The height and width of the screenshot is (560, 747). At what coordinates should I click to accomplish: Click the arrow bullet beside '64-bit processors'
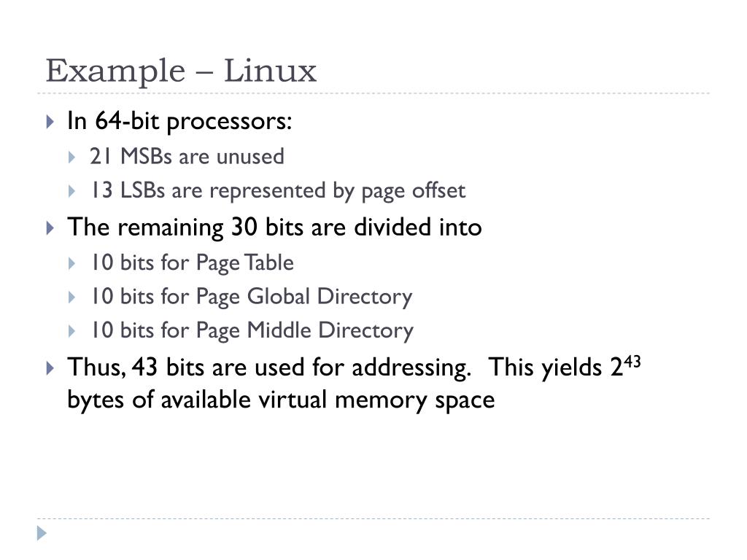(50, 122)
